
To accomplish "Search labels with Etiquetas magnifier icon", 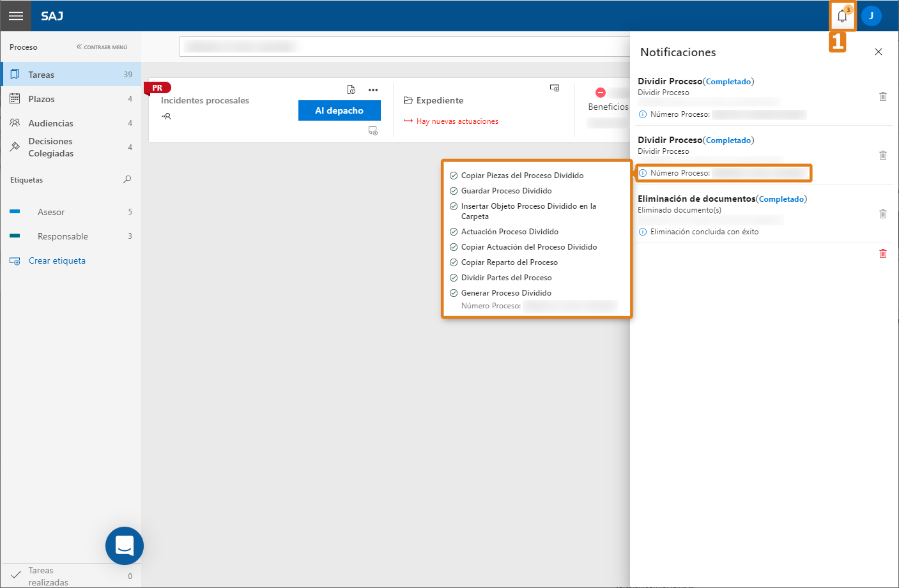I will click(127, 179).
